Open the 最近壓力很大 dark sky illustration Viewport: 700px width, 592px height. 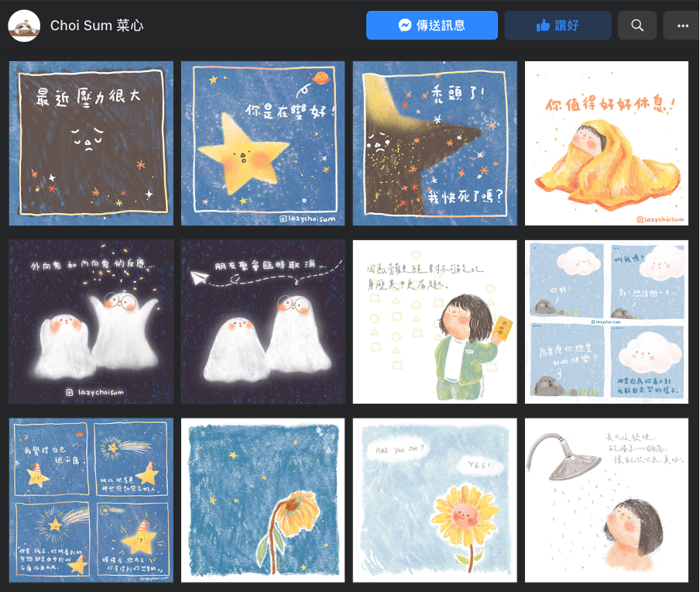click(x=91, y=143)
